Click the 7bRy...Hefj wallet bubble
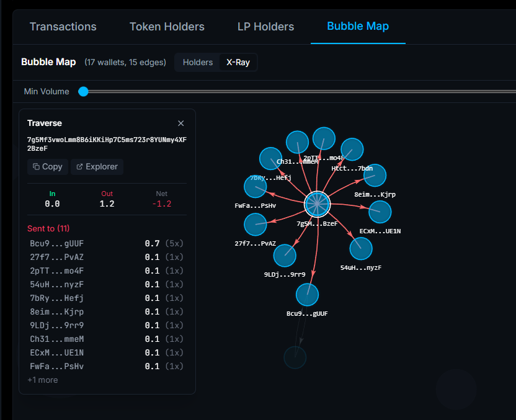 coord(270,159)
